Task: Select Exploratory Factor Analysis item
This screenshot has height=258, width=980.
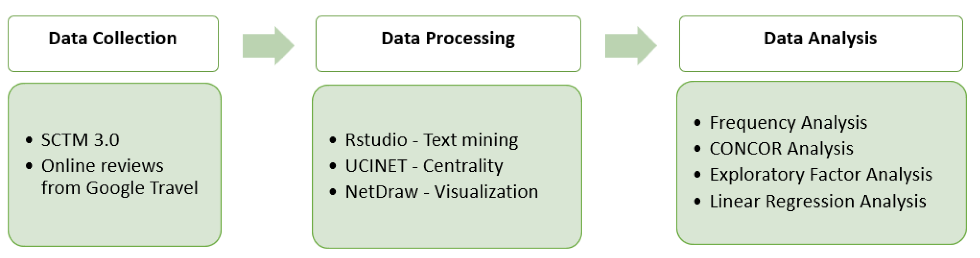Action: coord(821,175)
